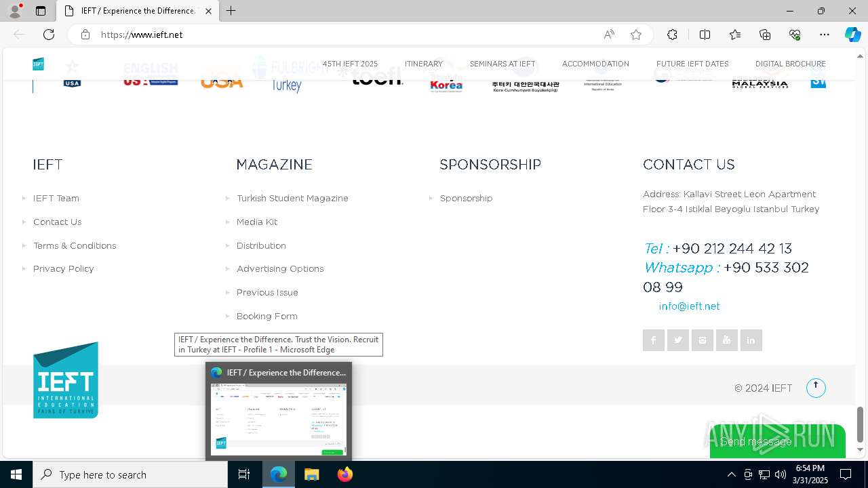Image resolution: width=868 pixels, height=488 pixels.
Task: Click the taskbar clock and date
Action: click(x=810, y=474)
